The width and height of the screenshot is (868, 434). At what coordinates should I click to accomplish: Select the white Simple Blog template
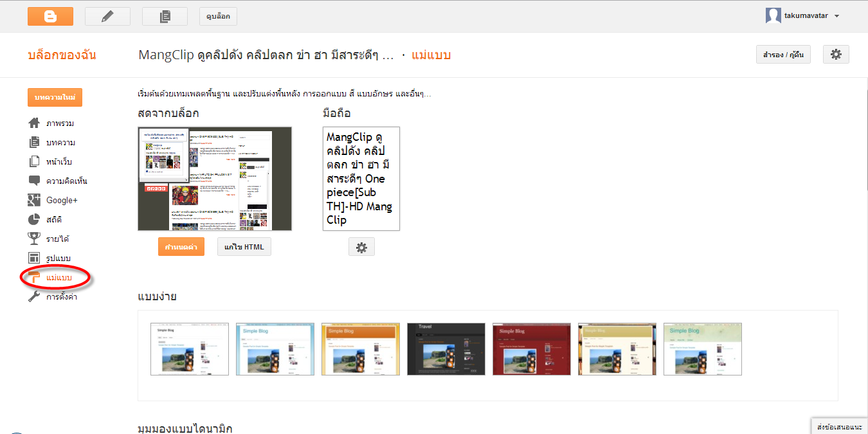pyautogui.click(x=190, y=349)
